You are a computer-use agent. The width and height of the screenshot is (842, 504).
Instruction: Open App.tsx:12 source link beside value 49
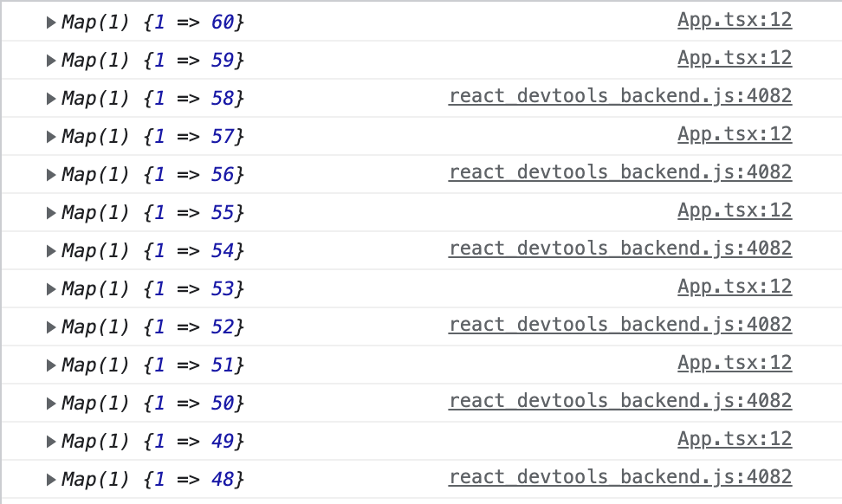coord(735,439)
